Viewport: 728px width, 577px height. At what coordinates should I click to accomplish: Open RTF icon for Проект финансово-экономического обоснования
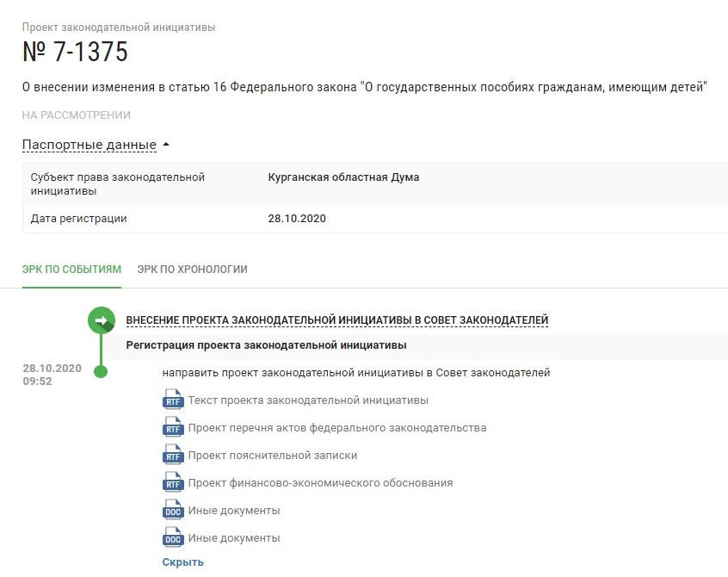[x=173, y=481]
